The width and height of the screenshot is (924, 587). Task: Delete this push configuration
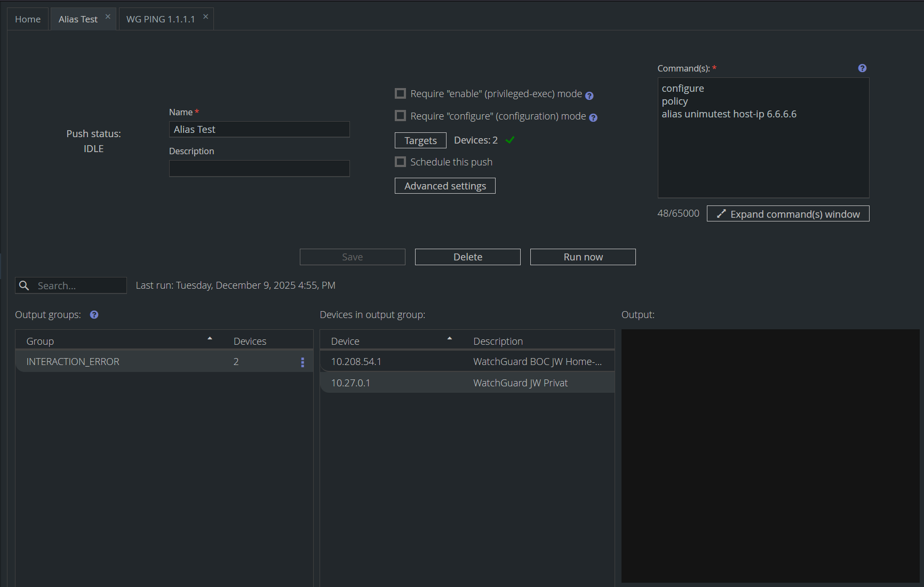click(468, 257)
